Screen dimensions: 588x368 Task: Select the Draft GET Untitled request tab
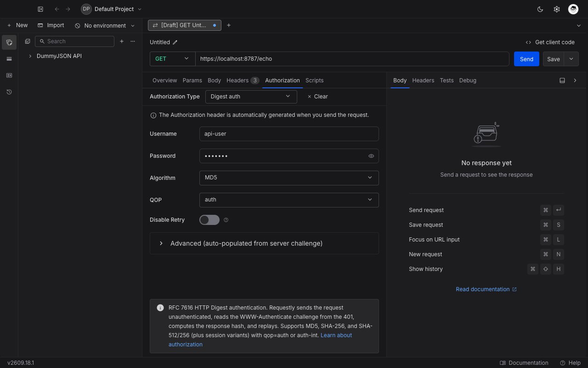(184, 25)
